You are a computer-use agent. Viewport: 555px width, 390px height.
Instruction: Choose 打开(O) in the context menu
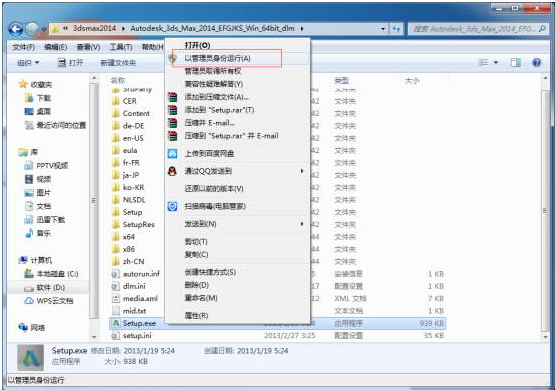[x=237, y=45]
